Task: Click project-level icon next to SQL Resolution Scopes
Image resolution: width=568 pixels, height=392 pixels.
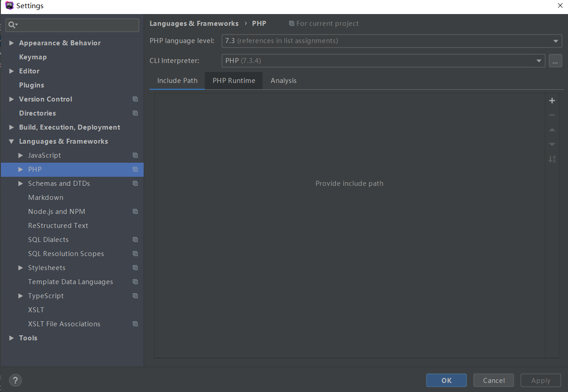Action: click(135, 254)
